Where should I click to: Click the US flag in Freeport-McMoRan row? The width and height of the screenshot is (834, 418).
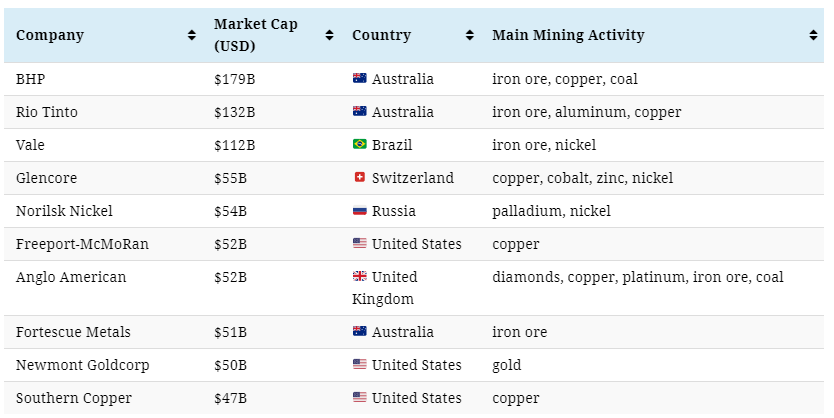[x=359, y=244]
